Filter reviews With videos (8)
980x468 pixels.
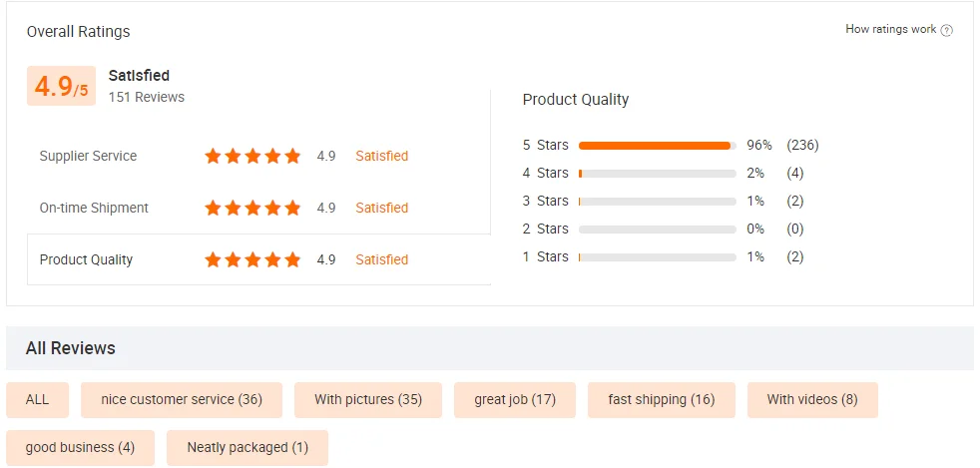tap(812, 400)
